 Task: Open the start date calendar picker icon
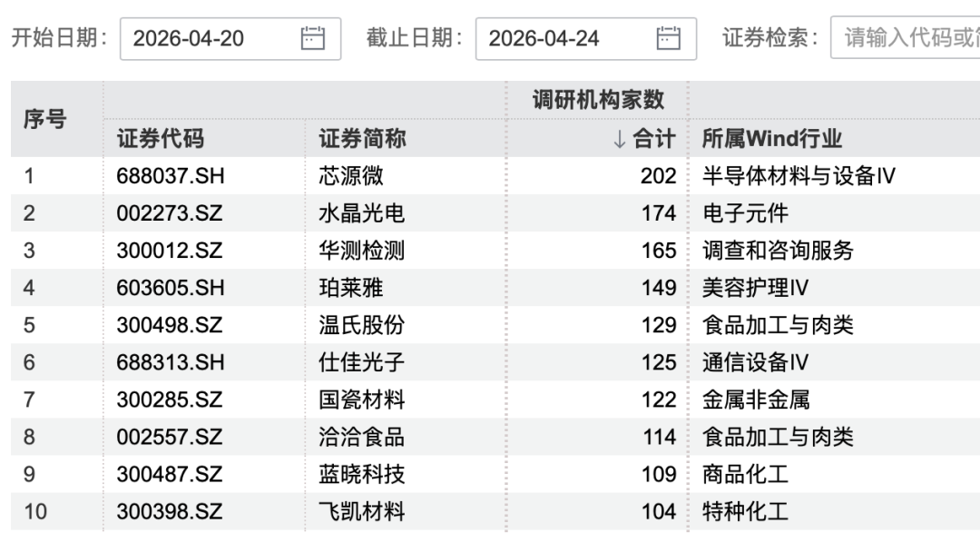(x=312, y=38)
